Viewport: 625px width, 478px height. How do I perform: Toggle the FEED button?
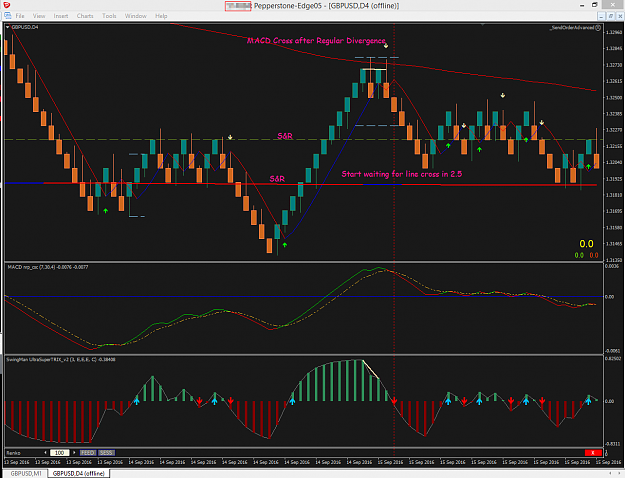[x=88, y=452]
